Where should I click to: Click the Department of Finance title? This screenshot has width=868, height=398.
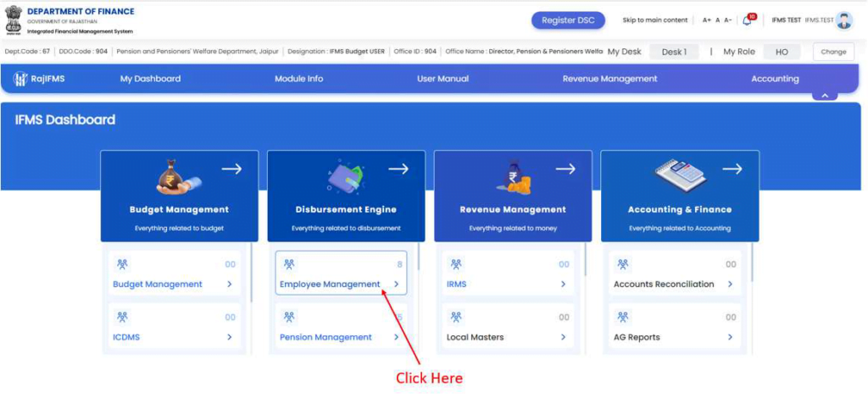[x=81, y=12]
